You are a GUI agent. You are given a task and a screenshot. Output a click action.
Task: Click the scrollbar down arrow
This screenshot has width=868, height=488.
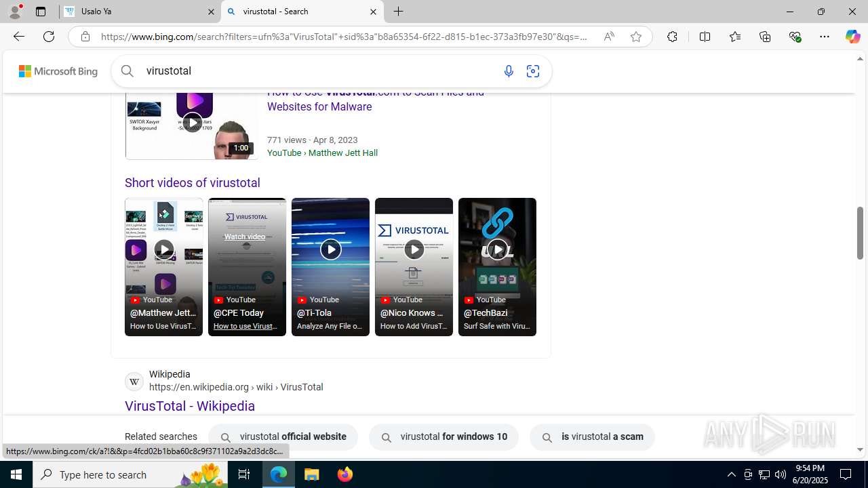pos(860,449)
